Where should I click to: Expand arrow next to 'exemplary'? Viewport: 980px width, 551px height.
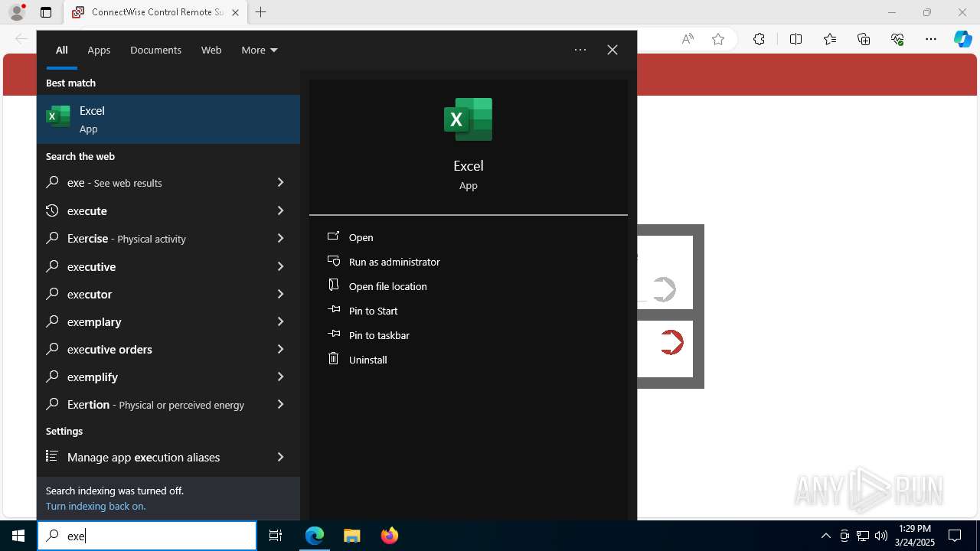coord(280,321)
